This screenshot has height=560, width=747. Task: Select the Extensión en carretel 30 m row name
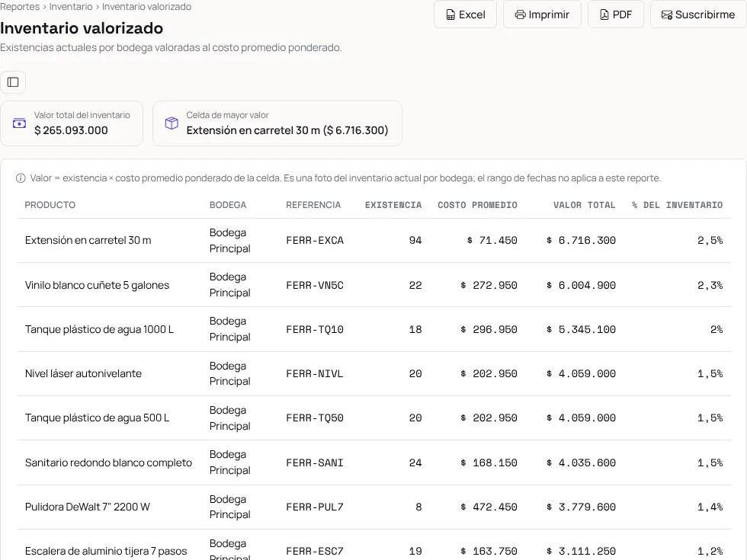coord(88,241)
